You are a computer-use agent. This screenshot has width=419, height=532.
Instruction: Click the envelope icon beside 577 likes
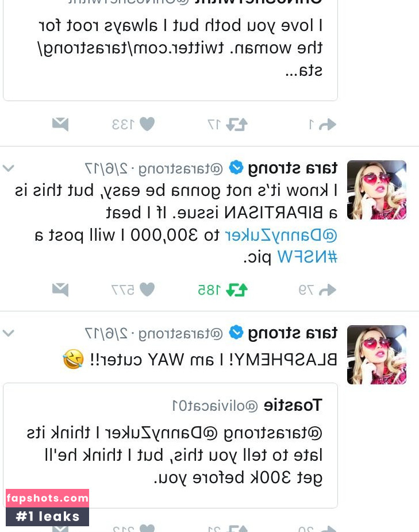[x=60, y=290]
